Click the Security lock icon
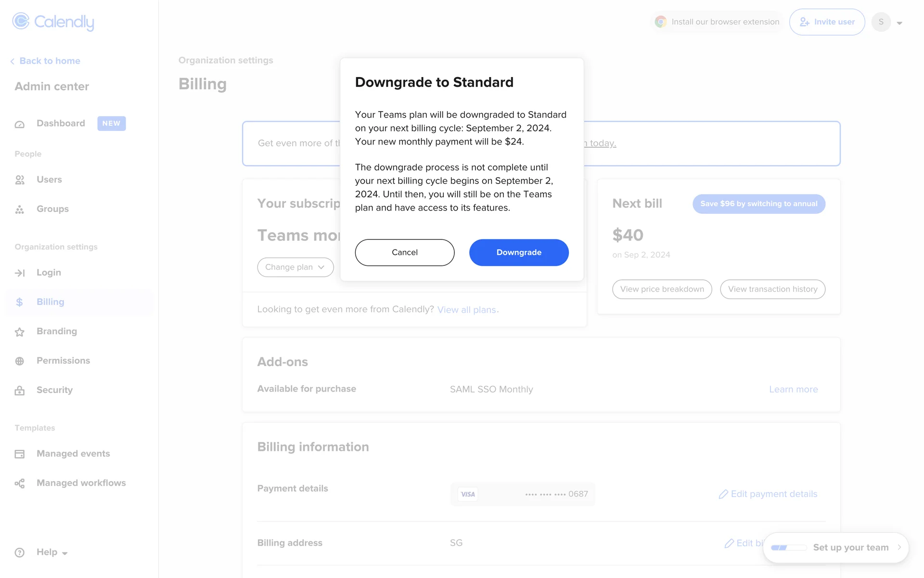The width and height of the screenshot is (924, 578). 20,391
